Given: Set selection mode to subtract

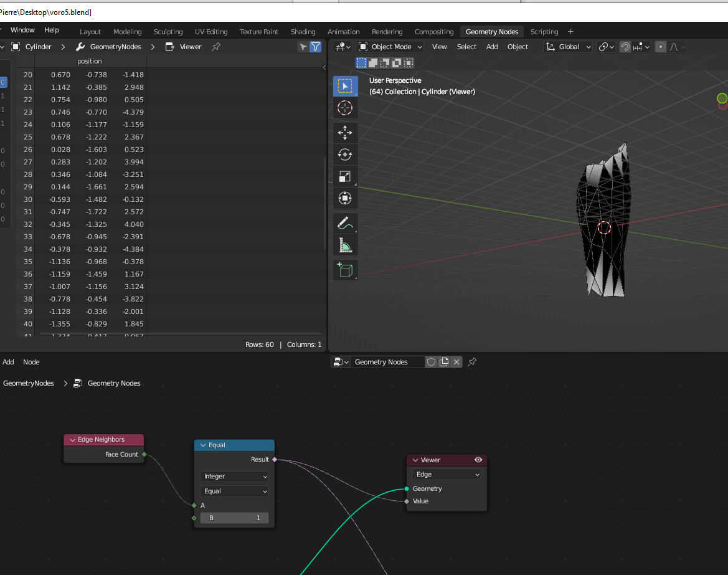Looking at the screenshot, I should coord(385,63).
